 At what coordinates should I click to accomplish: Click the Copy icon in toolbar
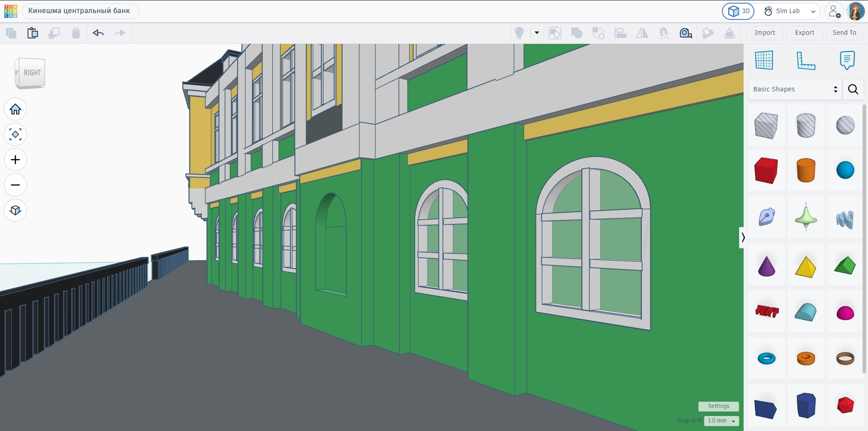11,33
